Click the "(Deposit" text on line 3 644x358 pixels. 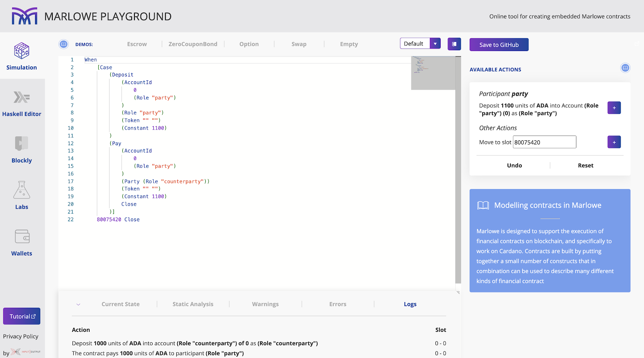pyautogui.click(x=121, y=75)
